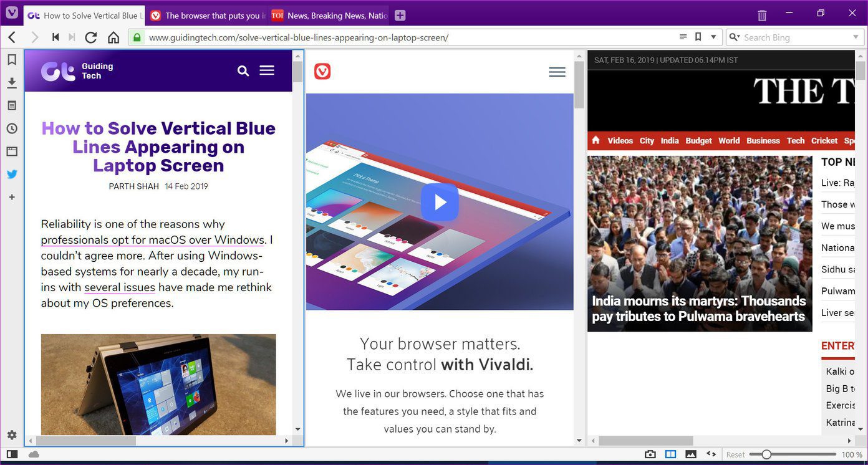Open the India section on Times of India
The height and width of the screenshot is (465, 868).
coord(670,140)
